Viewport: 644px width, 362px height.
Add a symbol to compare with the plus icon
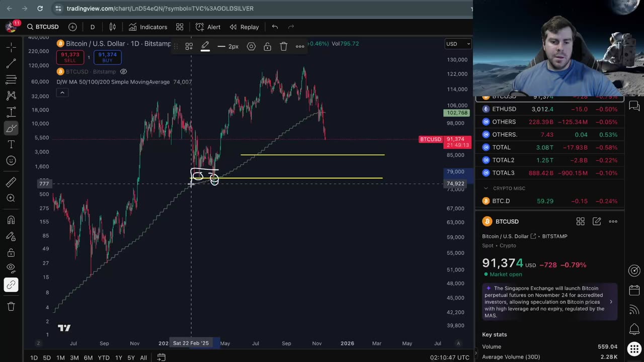coord(72,27)
